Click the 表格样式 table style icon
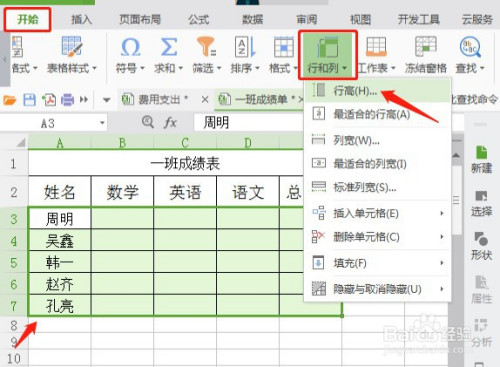 [71, 46]
